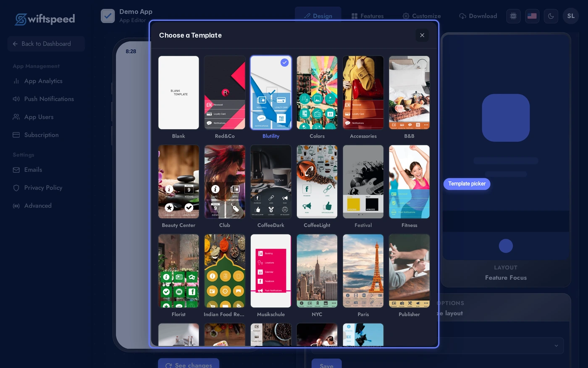Open the Privacy Policy settings

(x=43, y=188)
